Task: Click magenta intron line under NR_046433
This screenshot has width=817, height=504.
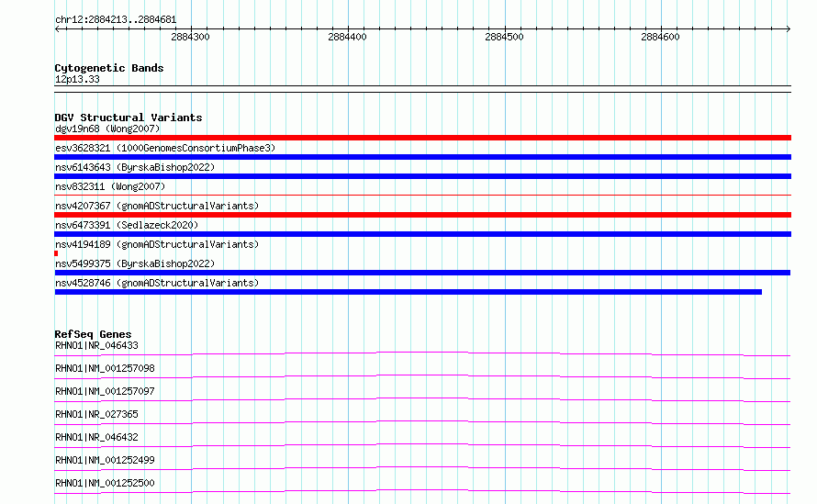Action: pyautogui.click(x=422, y=353)
